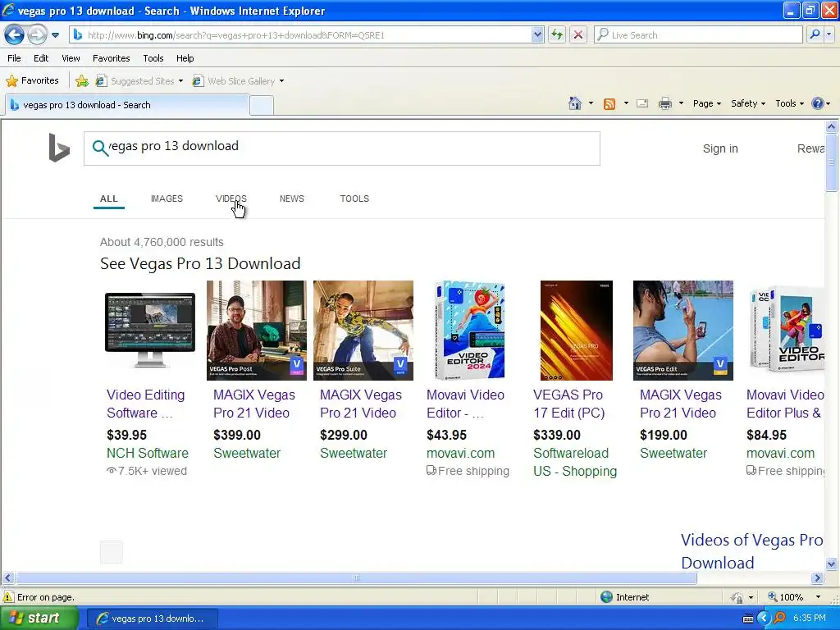Click the Bing logo

[59, 148]
